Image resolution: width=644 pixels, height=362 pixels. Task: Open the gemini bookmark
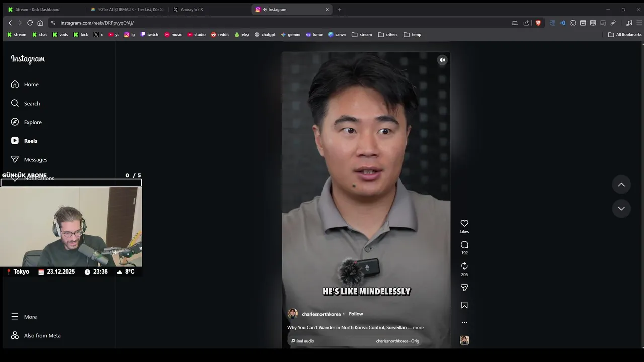[290, 35]
